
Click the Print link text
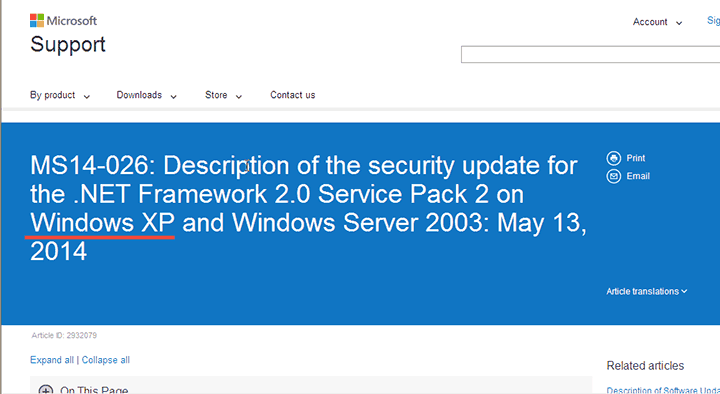coord(636,158)
